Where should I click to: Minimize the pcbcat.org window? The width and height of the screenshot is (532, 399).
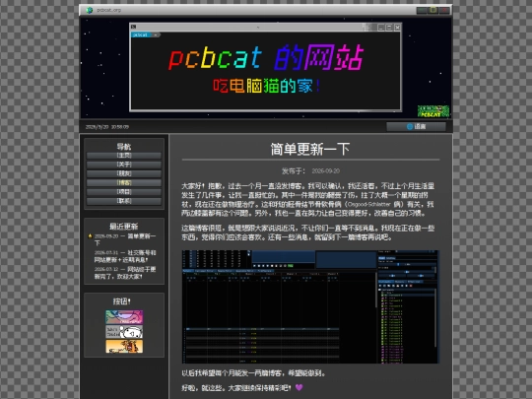[x=422, y=10]
